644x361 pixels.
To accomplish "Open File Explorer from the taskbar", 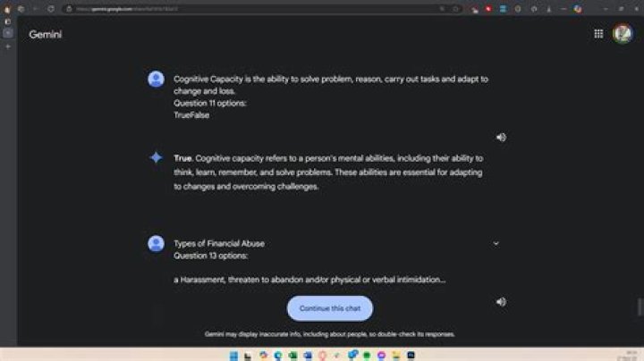I will 396,356.
